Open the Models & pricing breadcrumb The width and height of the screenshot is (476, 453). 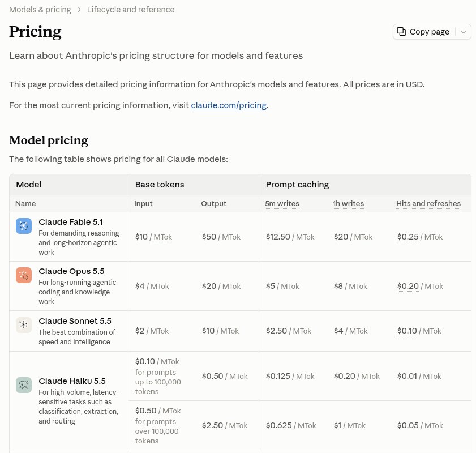pyautogui.click(x=40, y=10)
